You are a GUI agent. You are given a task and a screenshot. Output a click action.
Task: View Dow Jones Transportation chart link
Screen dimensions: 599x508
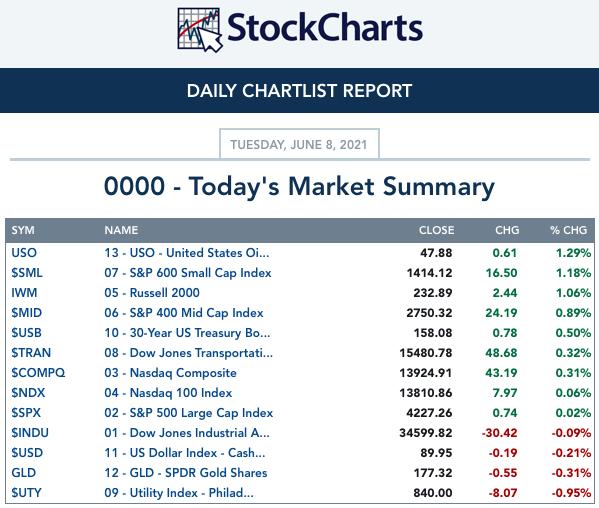(x=188, y=353)
